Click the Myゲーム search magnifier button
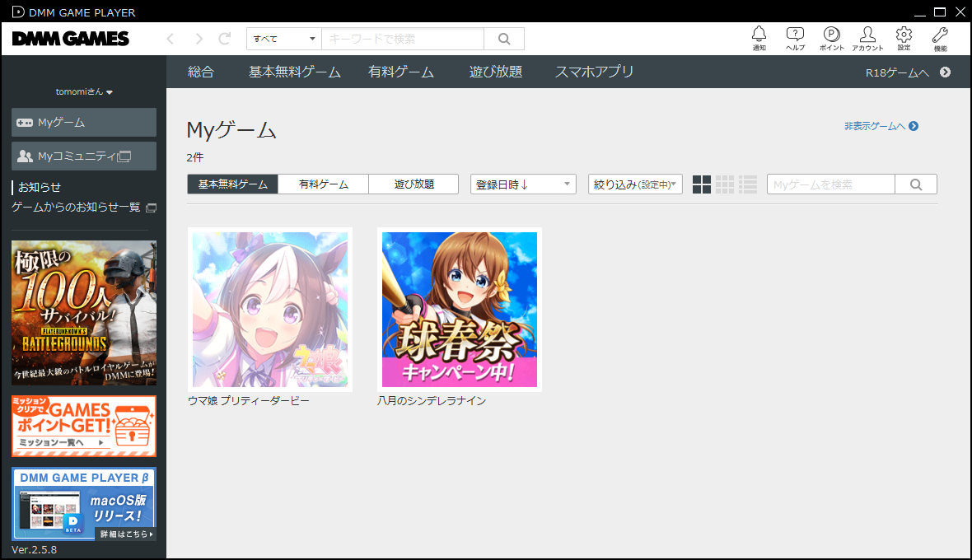Image resolution: width=972 pixels, height=560 pixels. (916, 184)
